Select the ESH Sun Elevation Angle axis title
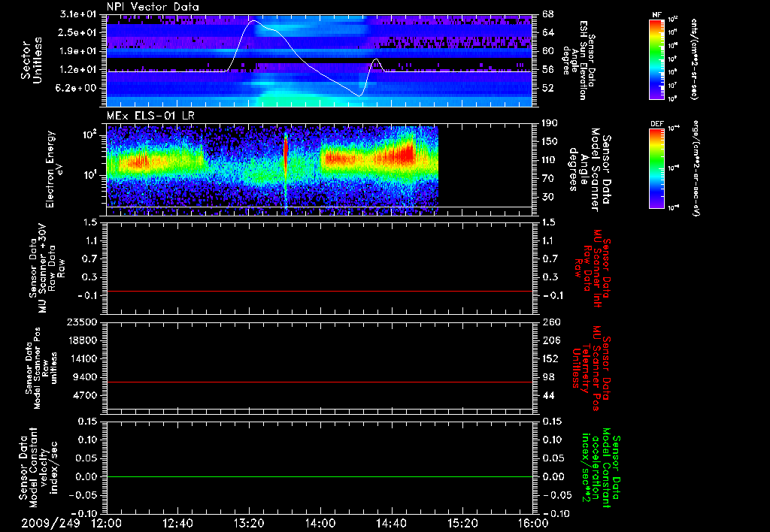The image size is (770, 532). point(580,60)
